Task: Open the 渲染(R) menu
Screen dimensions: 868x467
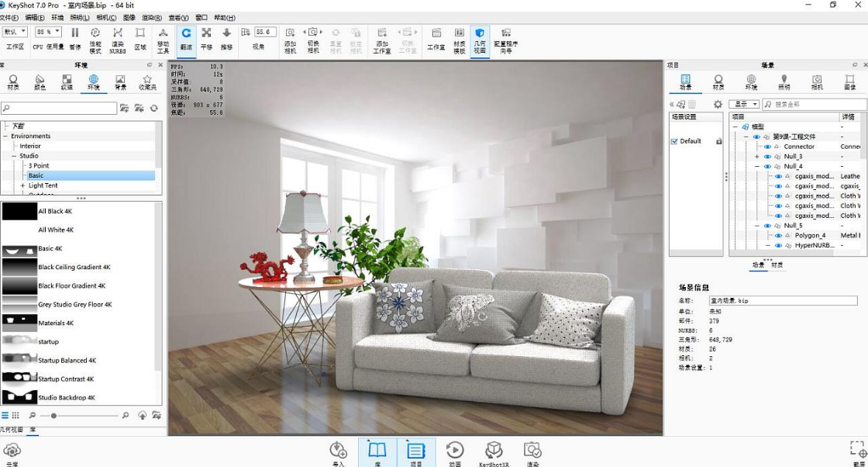Action: [152, 18]
